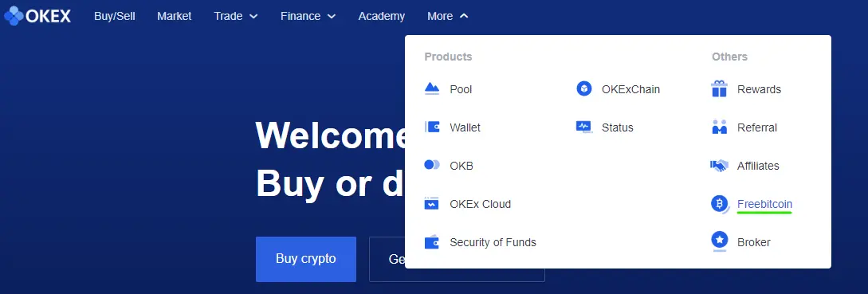Click the Buy crypto button
Image resolution: width=868 pixels, height=294 pixels.
pyautogui.click(x=306, y=259)
